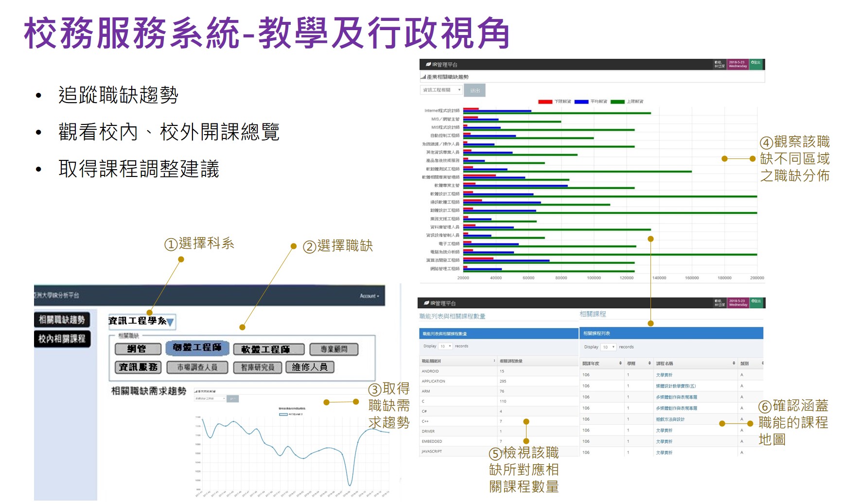This screenshot has width=842, height=504.
Task: Open the 資訊工程相關 dropdown
Action: coord(441,90)
